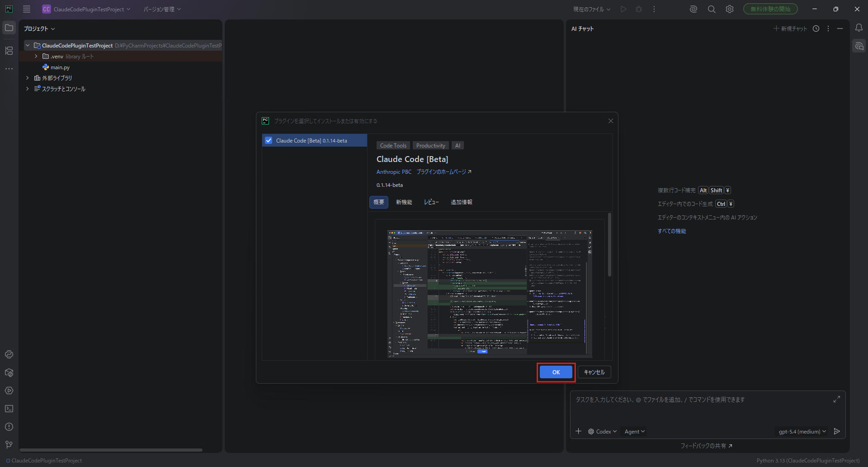Switch to the 新機能 tab

tap(404, 202)
